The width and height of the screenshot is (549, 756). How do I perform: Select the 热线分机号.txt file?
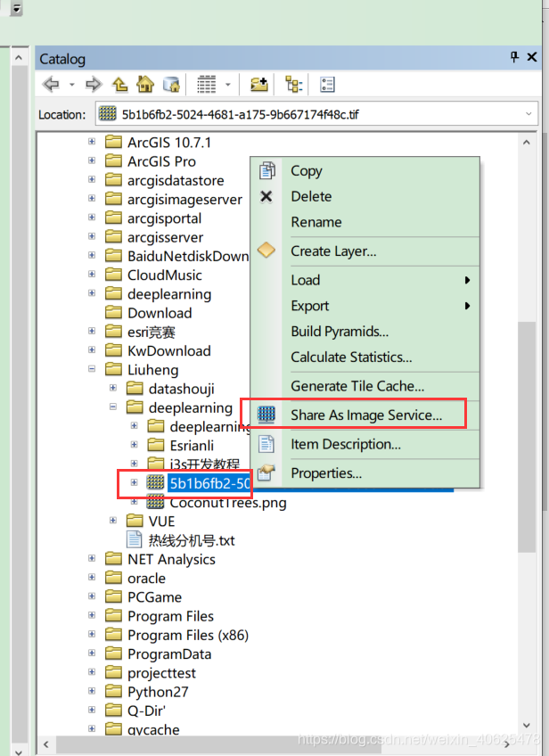pyautogui.click(x=192, y=540)
